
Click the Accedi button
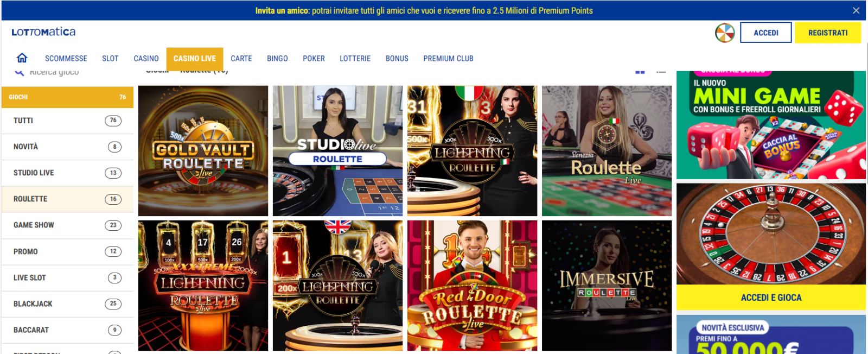[x=766, y=33]
